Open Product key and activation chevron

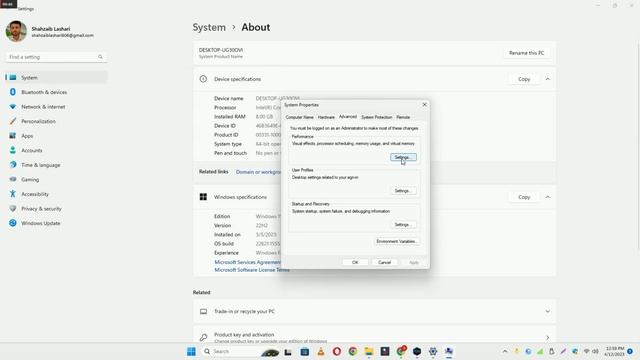coord(548,338)
